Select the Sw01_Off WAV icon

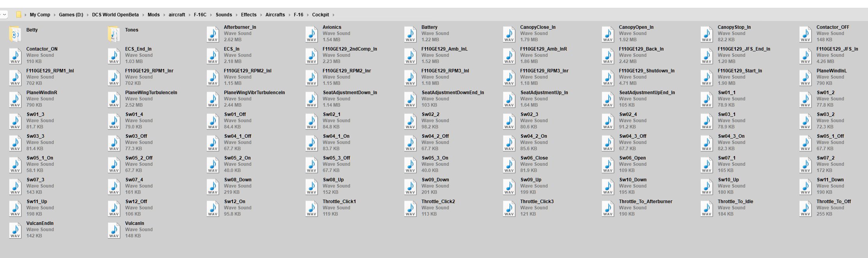213,121
